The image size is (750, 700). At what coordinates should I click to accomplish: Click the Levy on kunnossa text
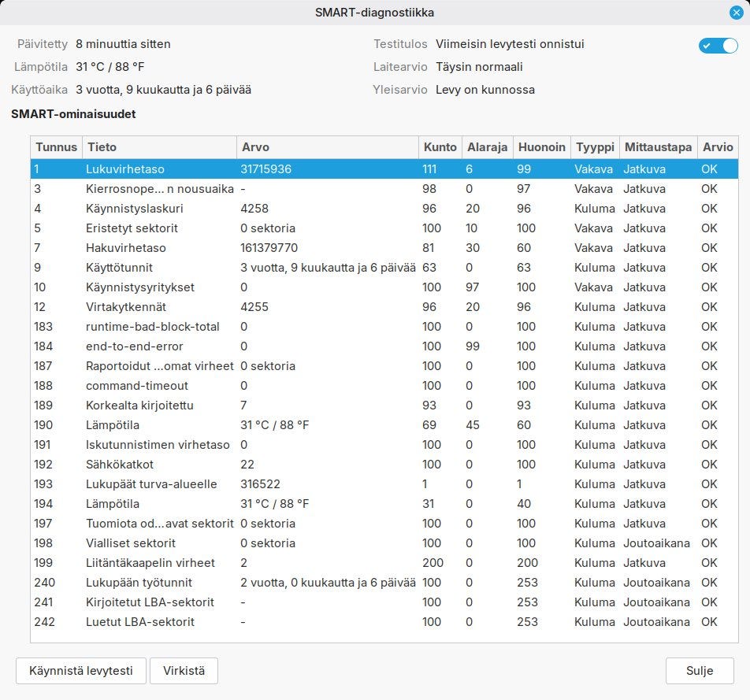click(x=485, y=90)
